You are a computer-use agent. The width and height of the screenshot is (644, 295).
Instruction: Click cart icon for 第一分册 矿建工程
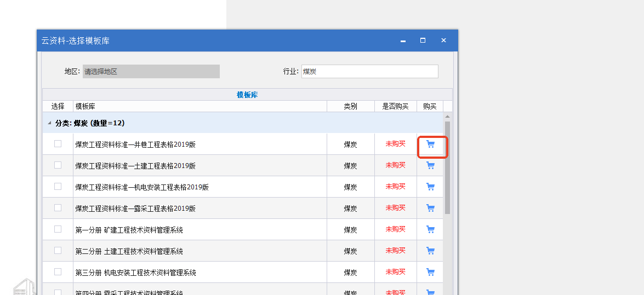430,230
